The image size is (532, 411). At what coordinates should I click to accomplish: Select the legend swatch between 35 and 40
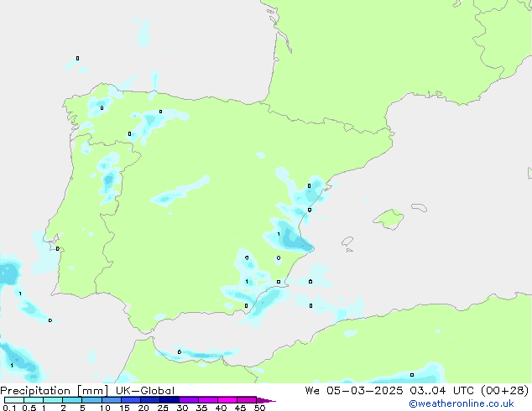[208, 400]
